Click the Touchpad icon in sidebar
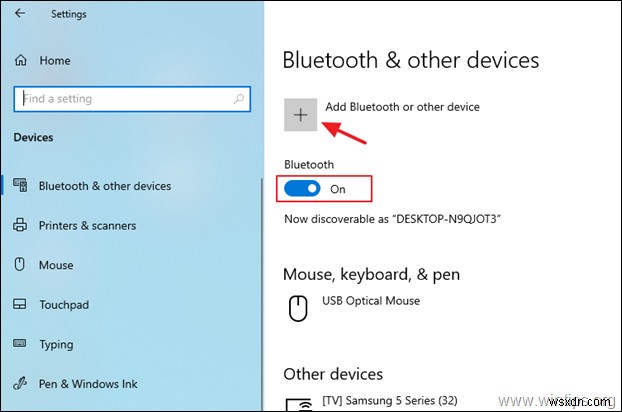This screenshot has height=412, width=622. [x=19, y=305]
